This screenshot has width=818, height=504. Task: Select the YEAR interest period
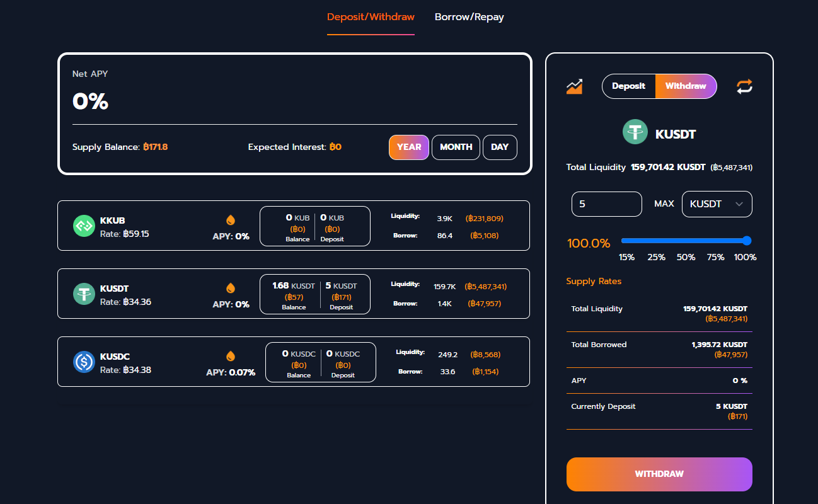click(409, 147)
